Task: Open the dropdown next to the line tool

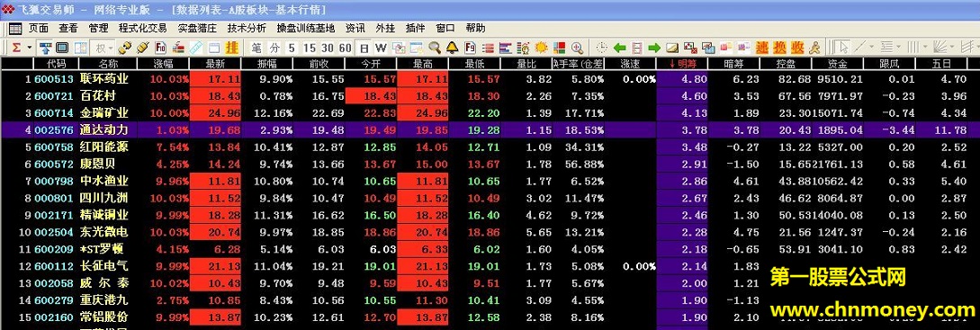Action: [x=871, y=48]
